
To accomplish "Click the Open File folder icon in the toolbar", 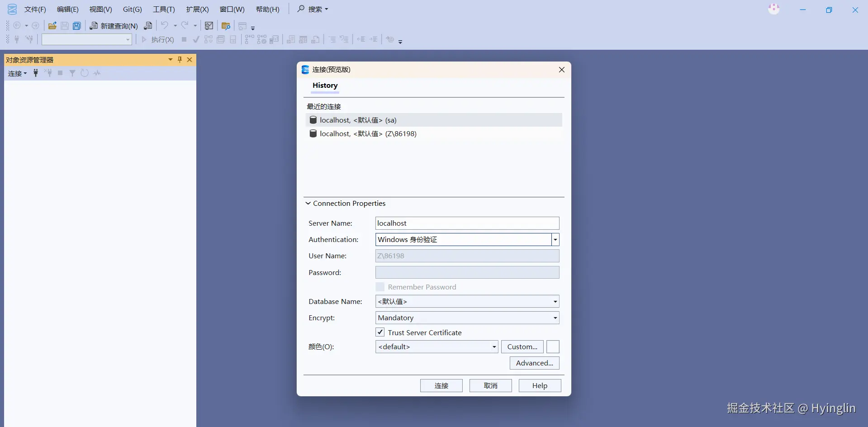I will pos(52,26).
